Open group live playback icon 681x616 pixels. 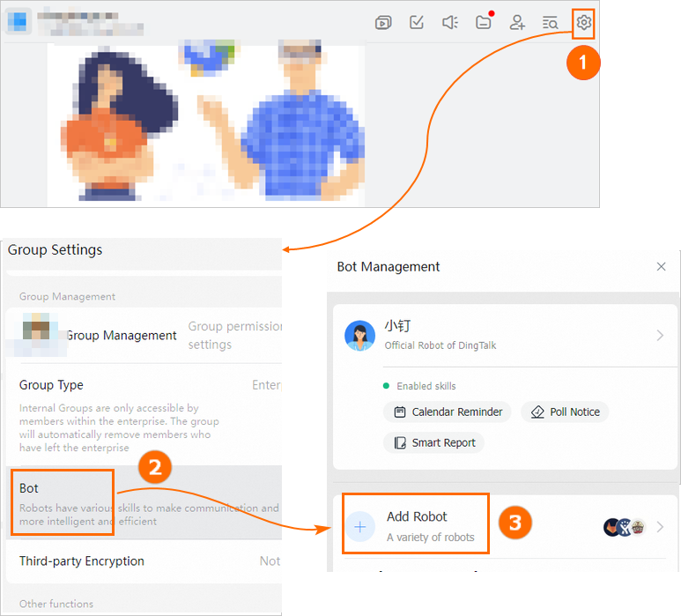tap(383, 23)
